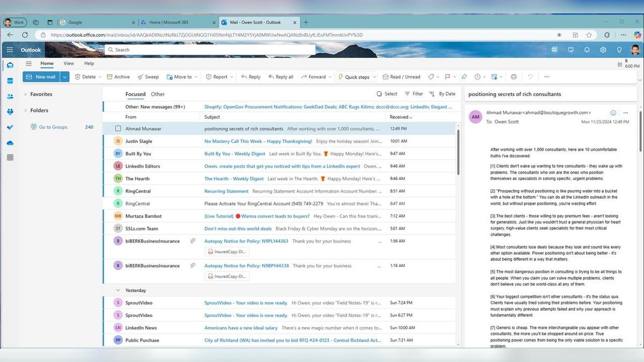
Task: Click the Categorize tag icon
Action: (431, 77)
